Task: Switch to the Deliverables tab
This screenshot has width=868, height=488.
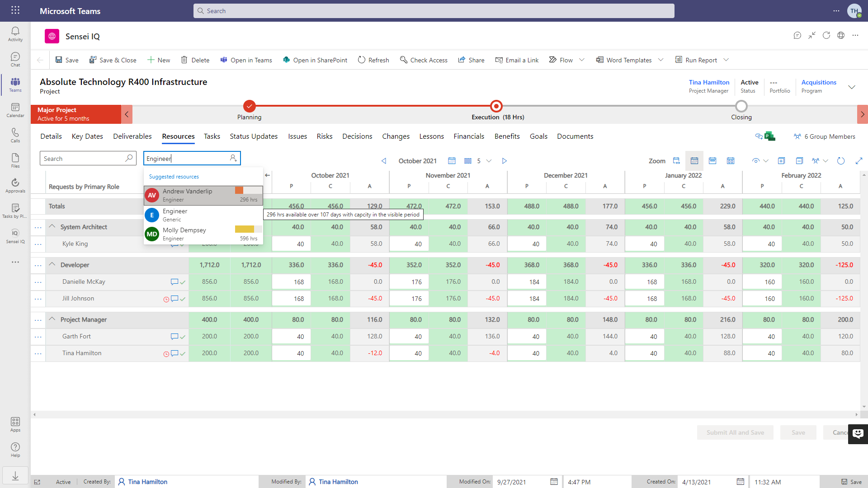Action: 132,136
